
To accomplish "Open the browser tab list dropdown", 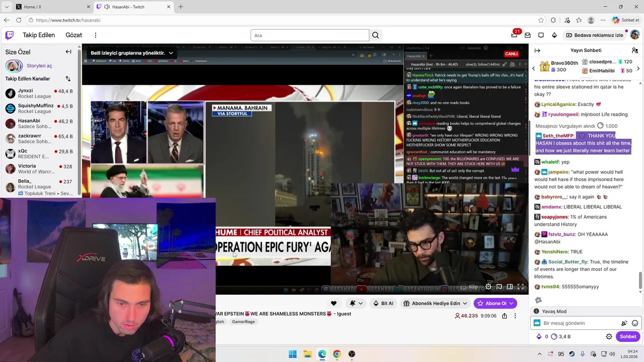I will pos(6,7).
